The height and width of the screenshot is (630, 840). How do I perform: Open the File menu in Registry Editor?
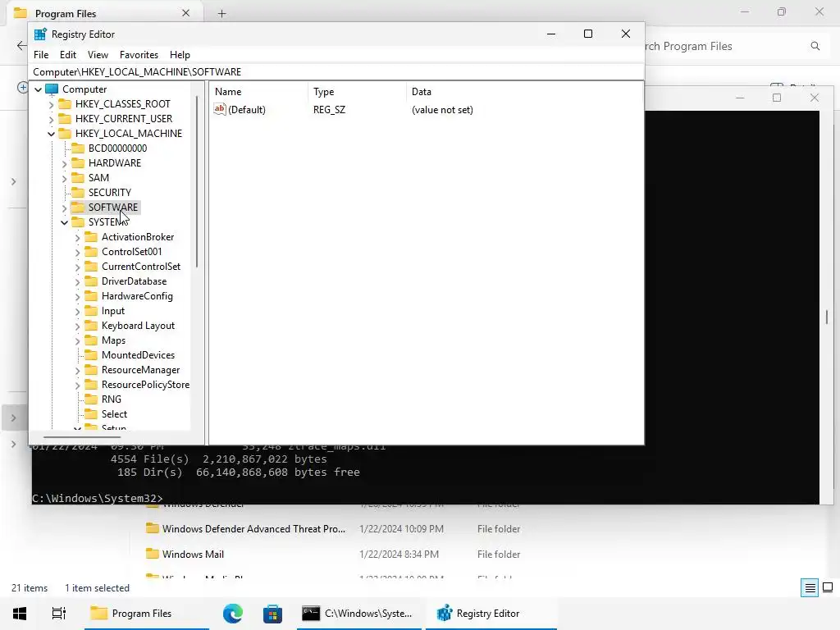[41, 55]
